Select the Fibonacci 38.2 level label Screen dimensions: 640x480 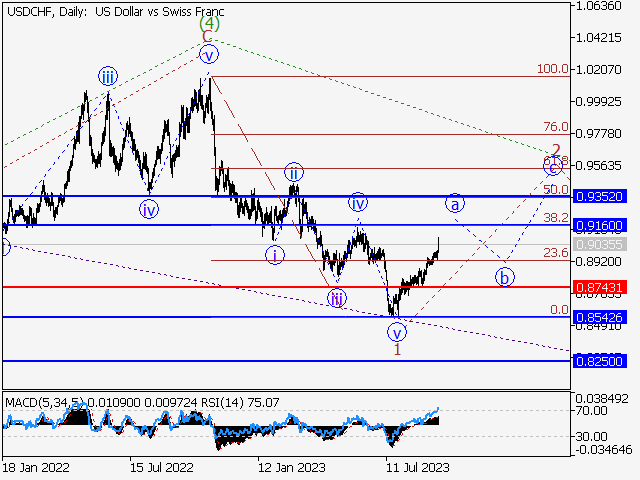[556, 218]
